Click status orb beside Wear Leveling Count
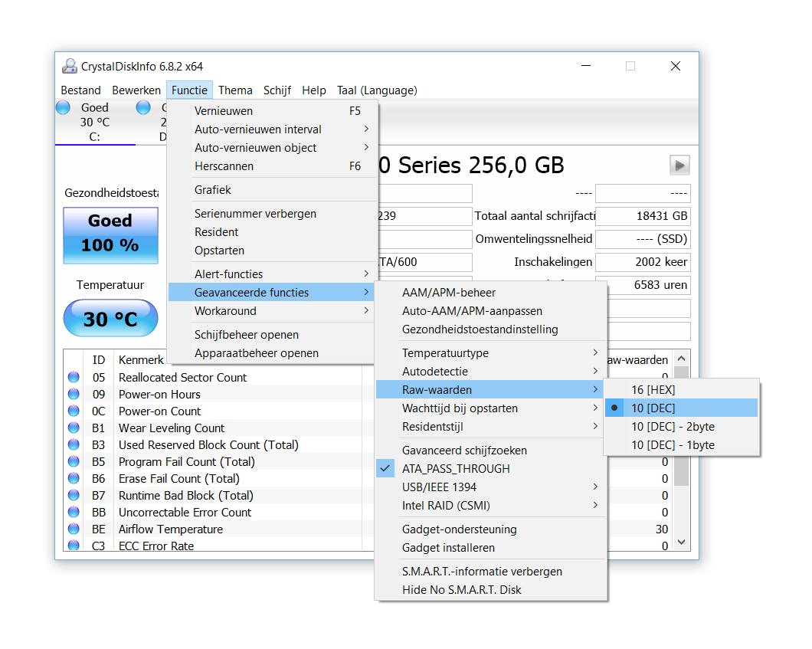The width and height of the screenshot is (812, 649). pyautogui.click(x=74, y=428)
